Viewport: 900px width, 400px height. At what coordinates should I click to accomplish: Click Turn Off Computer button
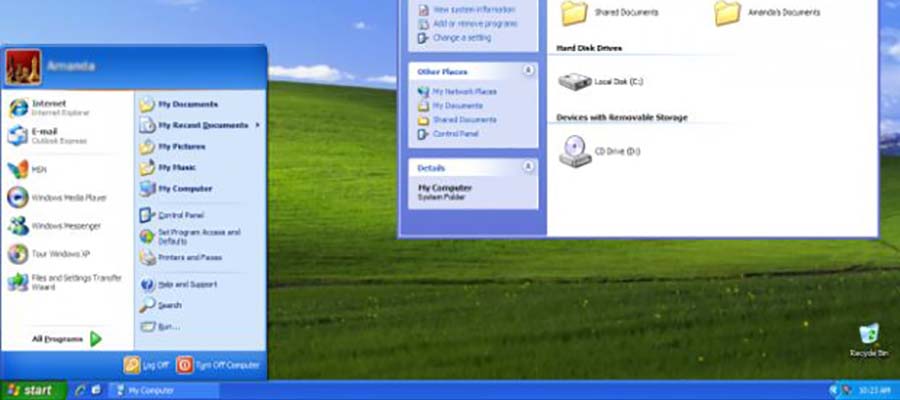[218, 365]
